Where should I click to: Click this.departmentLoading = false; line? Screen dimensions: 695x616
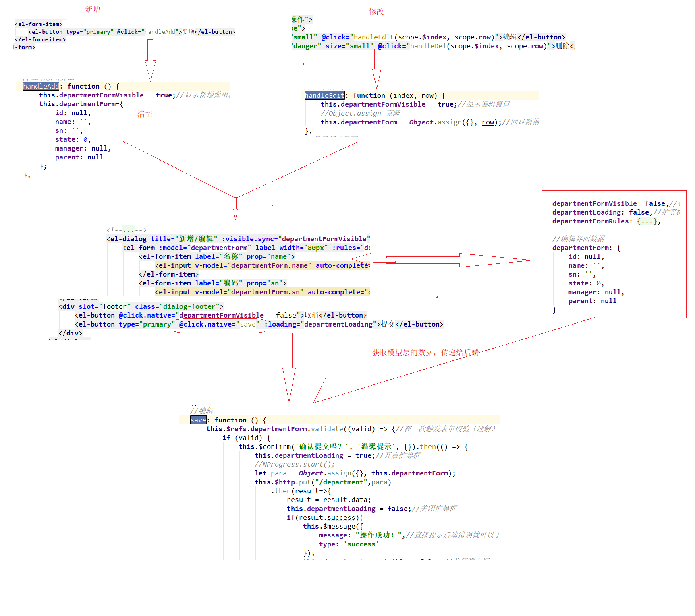tap(371, 509)
